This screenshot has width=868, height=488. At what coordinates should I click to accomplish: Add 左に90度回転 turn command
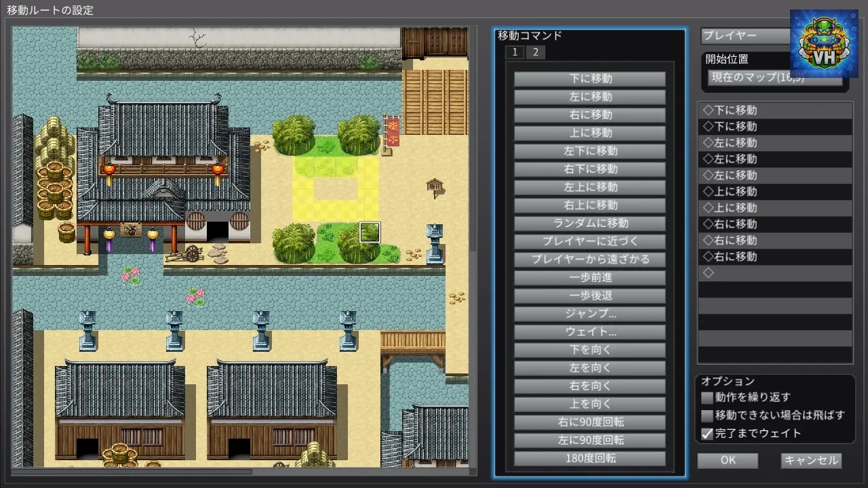pos(589,440)
